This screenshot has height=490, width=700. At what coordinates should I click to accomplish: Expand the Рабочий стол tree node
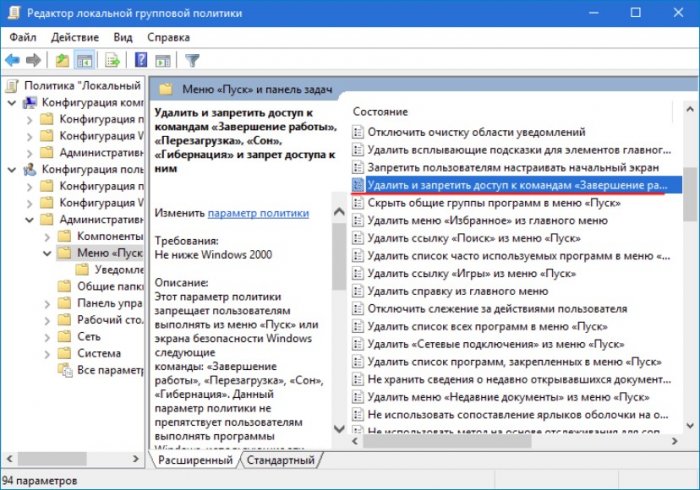[47, 320]
